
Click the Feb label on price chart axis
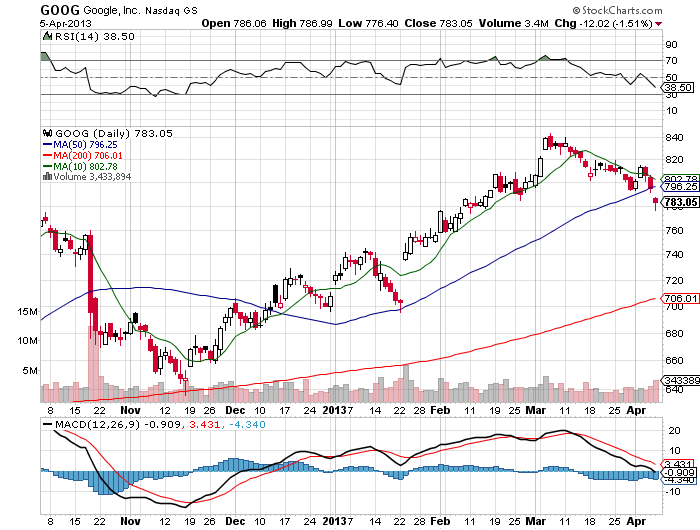440,410
